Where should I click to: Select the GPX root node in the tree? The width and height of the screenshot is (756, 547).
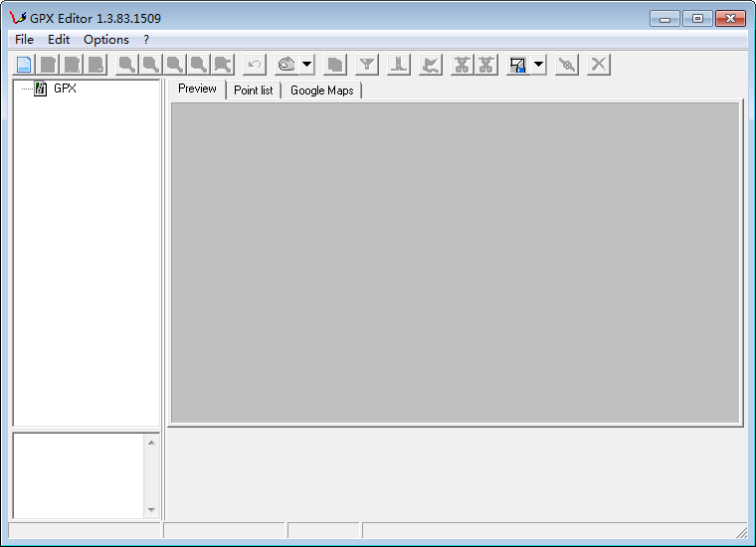(x=65, y=89)
